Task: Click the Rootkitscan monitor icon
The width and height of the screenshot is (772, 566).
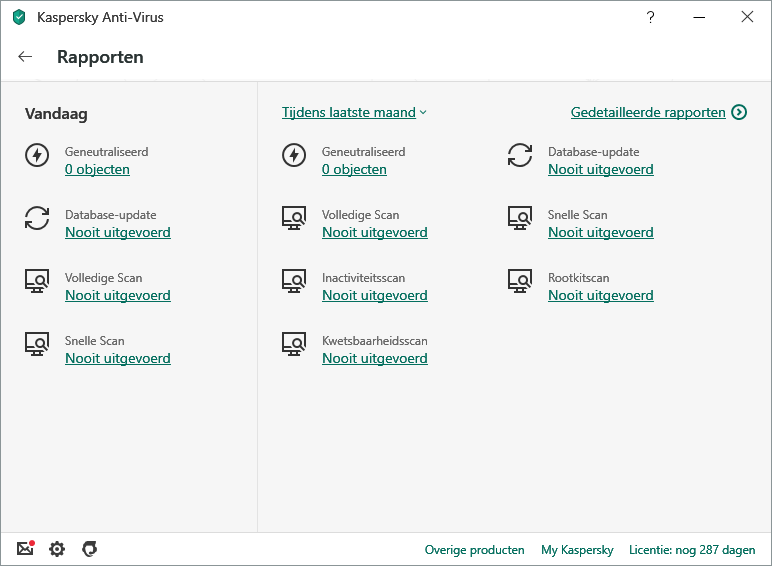Action: click(x=520, y=281)
